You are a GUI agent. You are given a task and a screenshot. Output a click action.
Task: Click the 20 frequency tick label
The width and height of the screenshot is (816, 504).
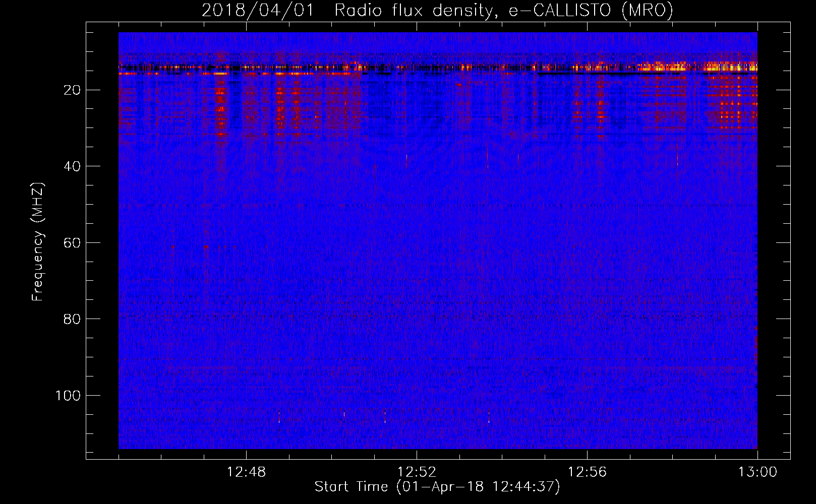tap(72, 90)
